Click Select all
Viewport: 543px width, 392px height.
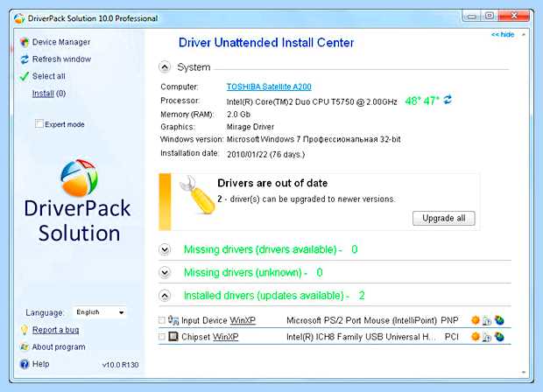click(48, 76)
